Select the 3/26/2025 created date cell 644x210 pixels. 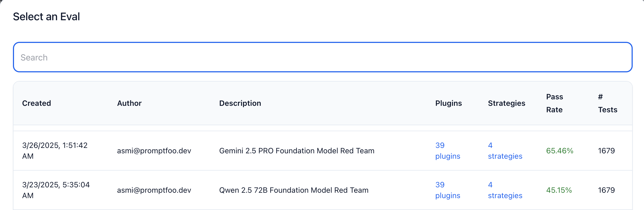coord(55,151)
